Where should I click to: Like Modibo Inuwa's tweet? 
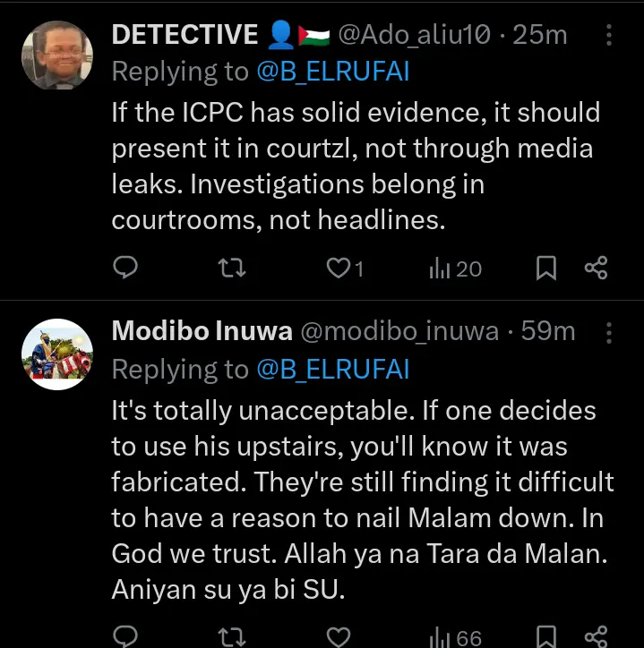pos(338,637)
